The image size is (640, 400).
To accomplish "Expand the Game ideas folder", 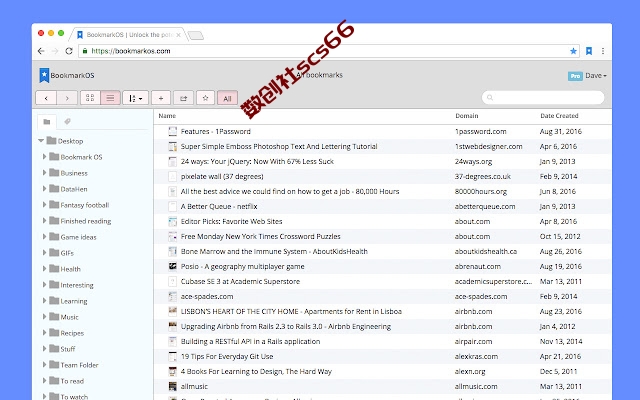I will [44, 237].
